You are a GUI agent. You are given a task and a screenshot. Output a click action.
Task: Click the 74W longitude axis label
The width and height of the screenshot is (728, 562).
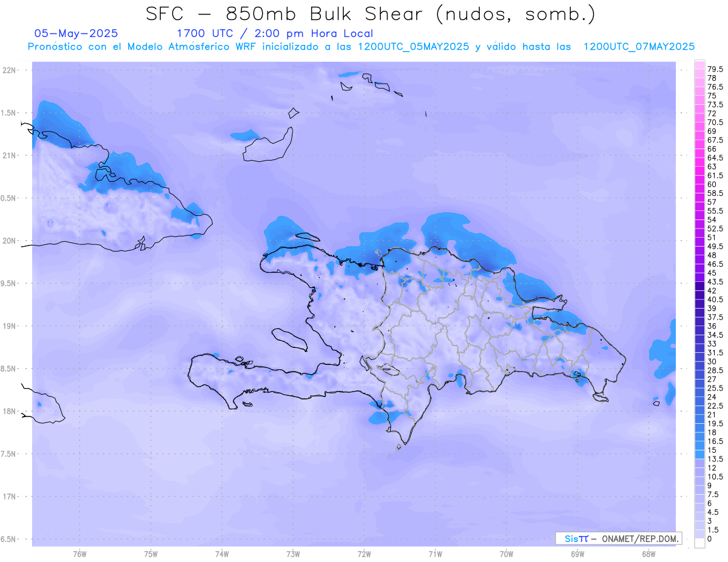(x=221, y=554)
